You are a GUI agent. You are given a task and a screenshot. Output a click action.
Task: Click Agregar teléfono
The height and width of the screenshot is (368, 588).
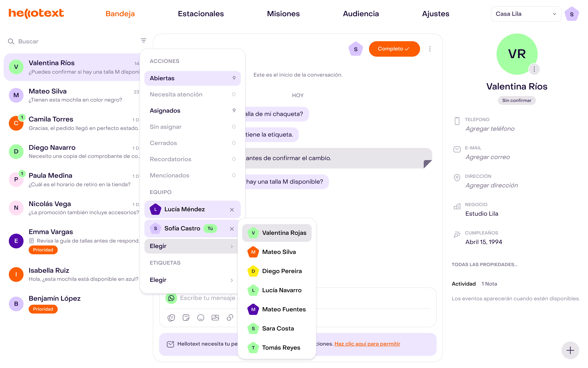490,129
